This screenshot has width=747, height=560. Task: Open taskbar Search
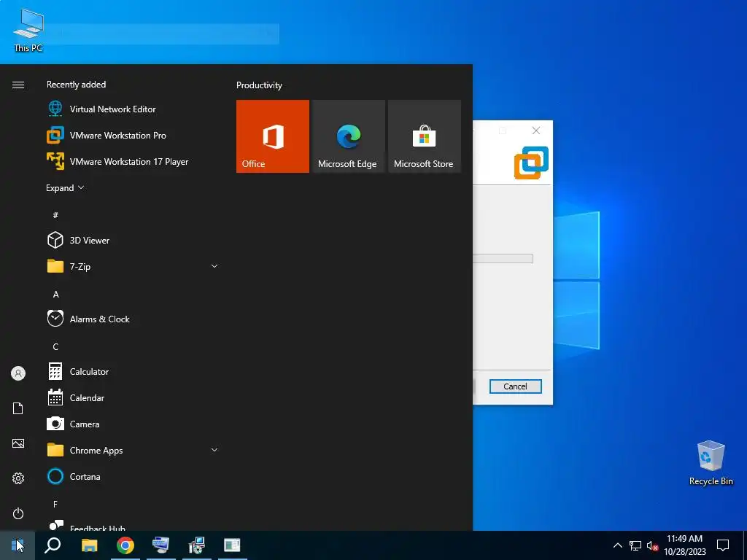(x=53, y=545)
